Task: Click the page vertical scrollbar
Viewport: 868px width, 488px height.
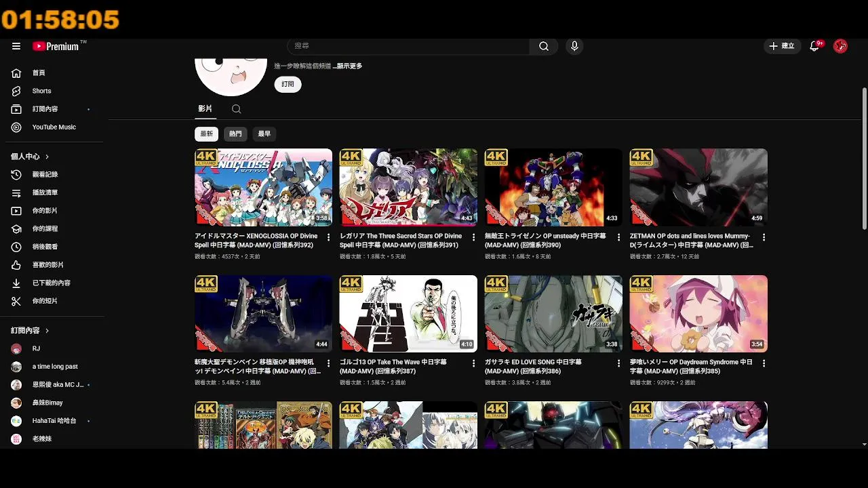Action: coord(864,160)
